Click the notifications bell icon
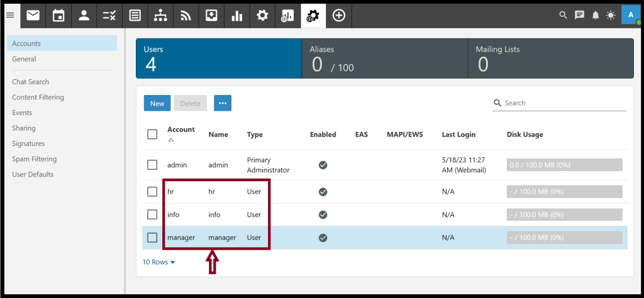The width and height of the screenshot is (644, 298). coord(595,16)
